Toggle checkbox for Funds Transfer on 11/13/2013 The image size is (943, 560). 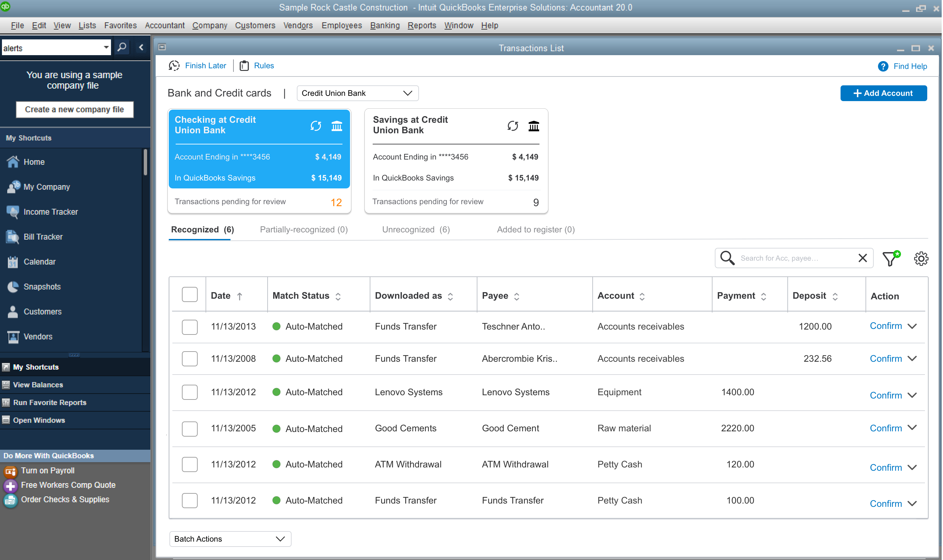coord(190,326)
